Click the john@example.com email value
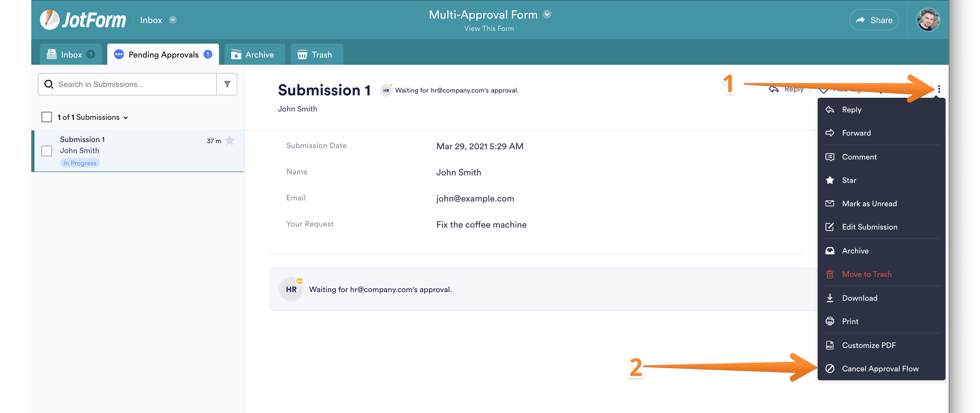This screenshot has width=980, height=413. point(475,198)
